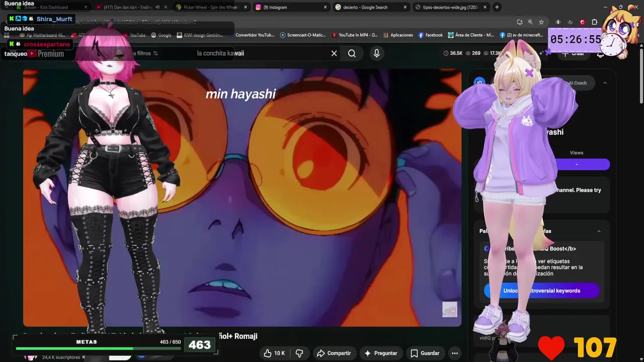The image size is (644, 362).
Task: Click the page vertical scrollbar
Action: click(640, 75)
